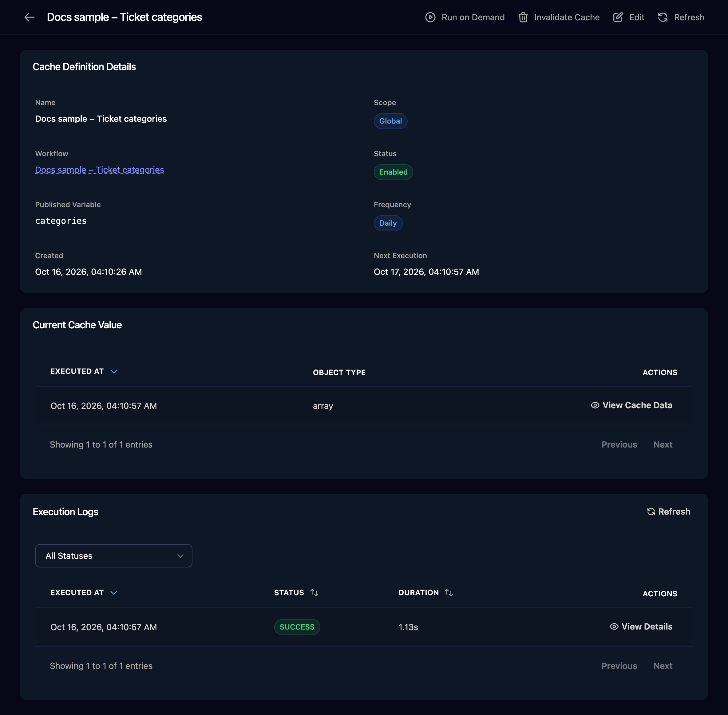Toggle sort chevron on Current Cache Value Executed At
728x715 pixels.
[113, 371]
